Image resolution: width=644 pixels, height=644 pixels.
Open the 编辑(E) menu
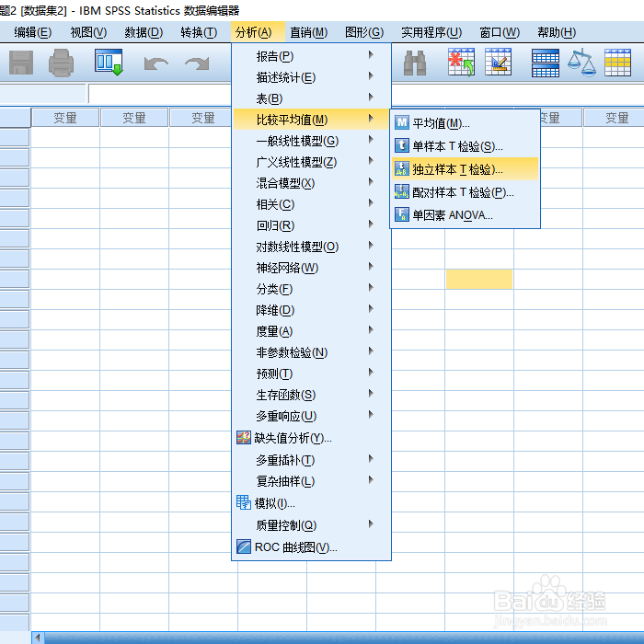coord(32,32)
